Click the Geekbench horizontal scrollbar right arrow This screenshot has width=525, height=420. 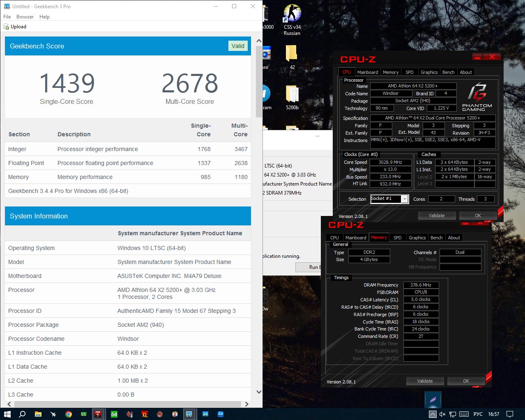click(x=246, y=404)
